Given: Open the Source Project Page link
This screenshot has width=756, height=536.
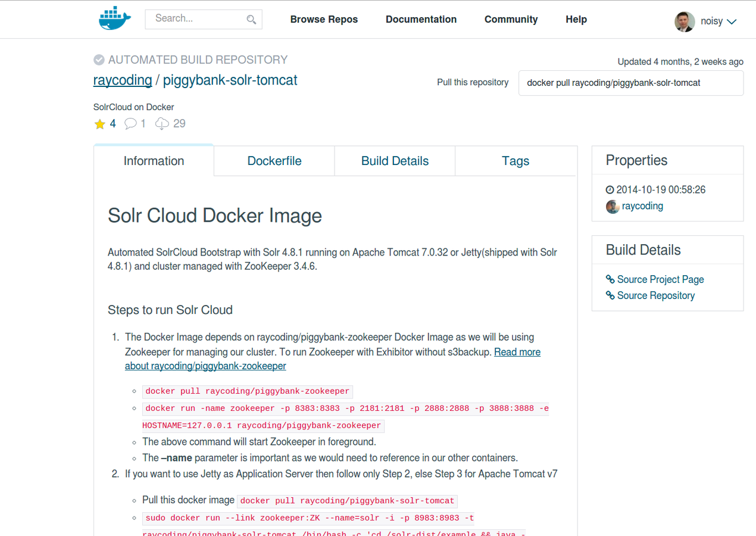Looking at the screenshot, I should tap(660, 279).
